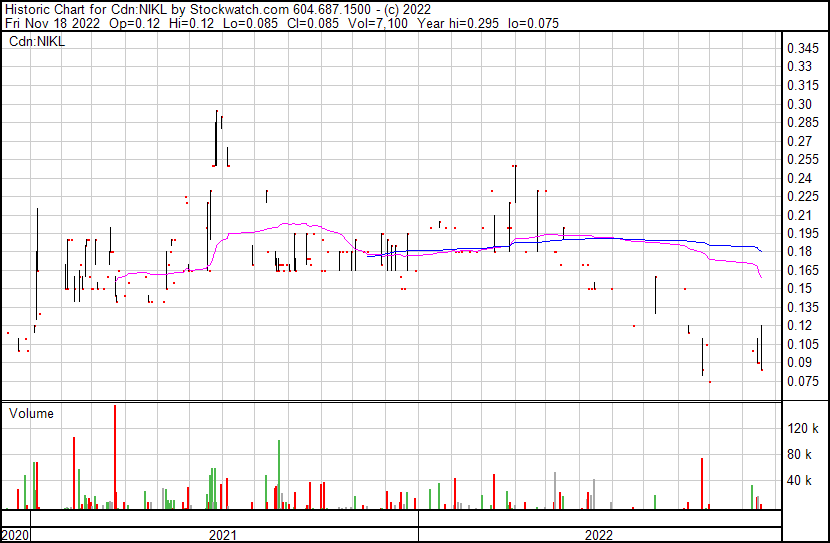Click the 0.345 price axis label
Viewport: 830px width, 543px height.
coord(804,48)
